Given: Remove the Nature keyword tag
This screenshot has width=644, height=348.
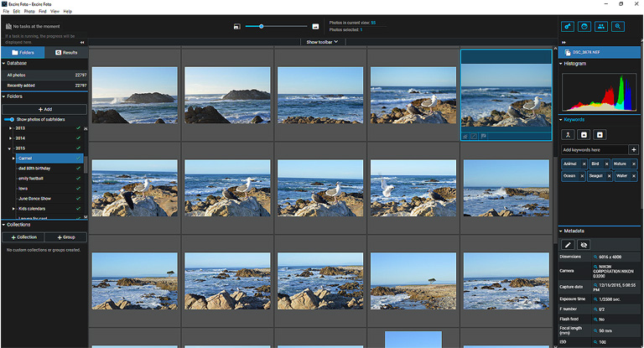Looking at the screenshot, I should pyautogui.click(x=634, y=164).
